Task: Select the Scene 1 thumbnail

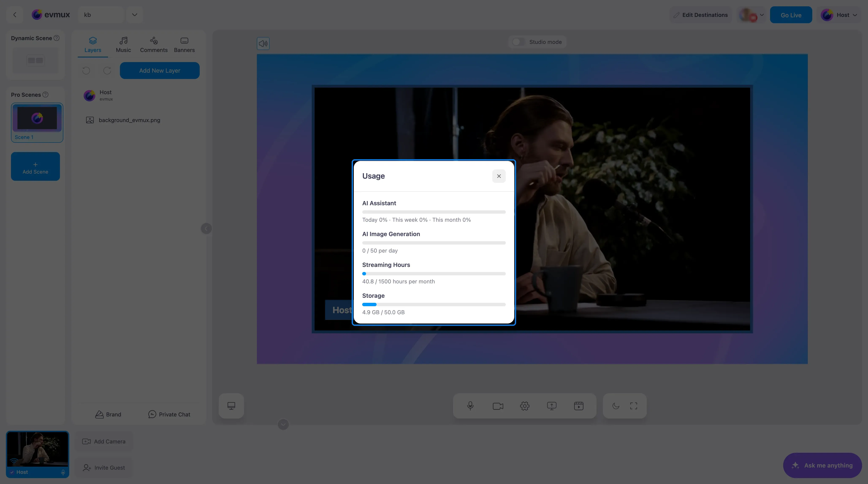Action: click(37, 122)
